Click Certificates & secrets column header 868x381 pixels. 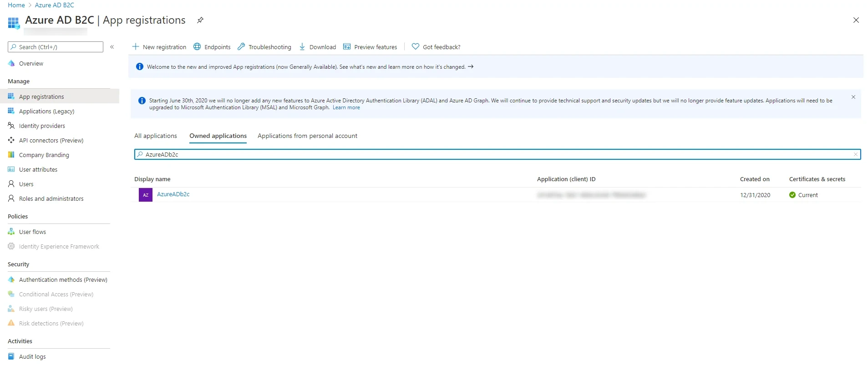[x=817, y=179]
